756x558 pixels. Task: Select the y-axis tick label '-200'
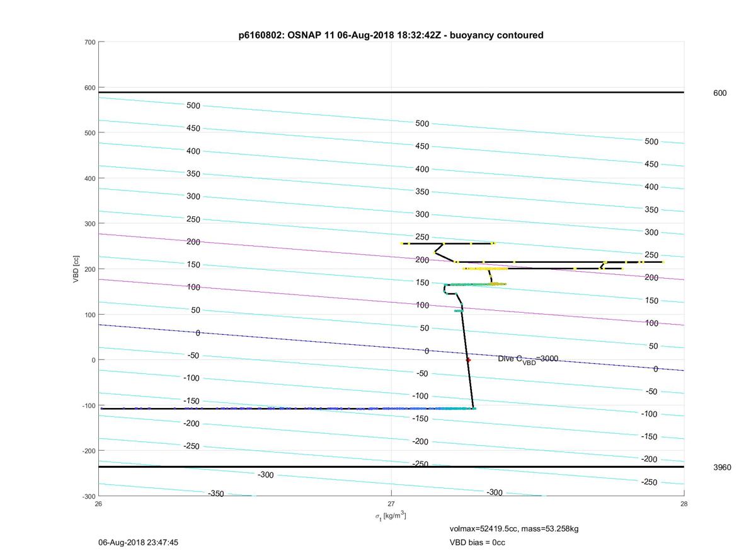click(x=89, y=451)
